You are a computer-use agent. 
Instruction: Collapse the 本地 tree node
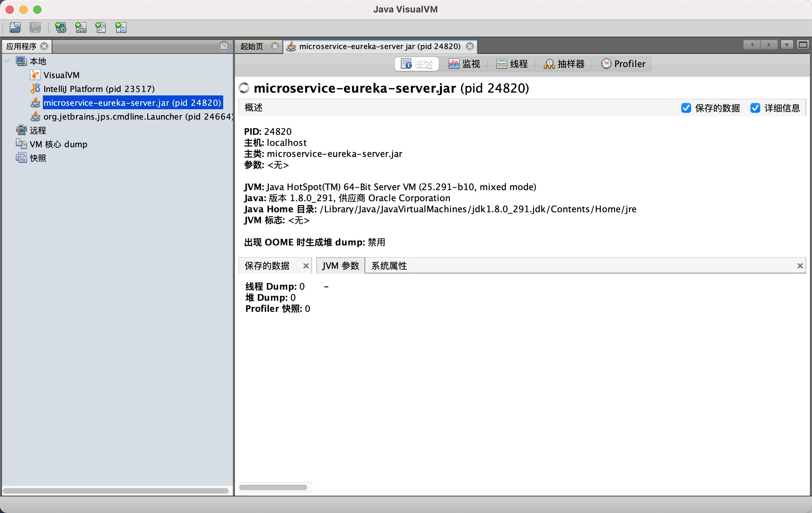[8, 61]
